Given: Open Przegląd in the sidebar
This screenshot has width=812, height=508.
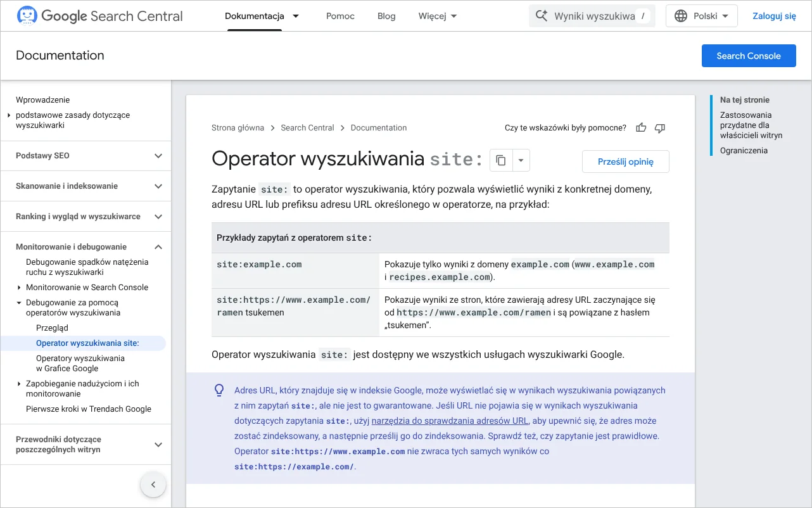Looking at the screenshot, I should tap(52, 328).
